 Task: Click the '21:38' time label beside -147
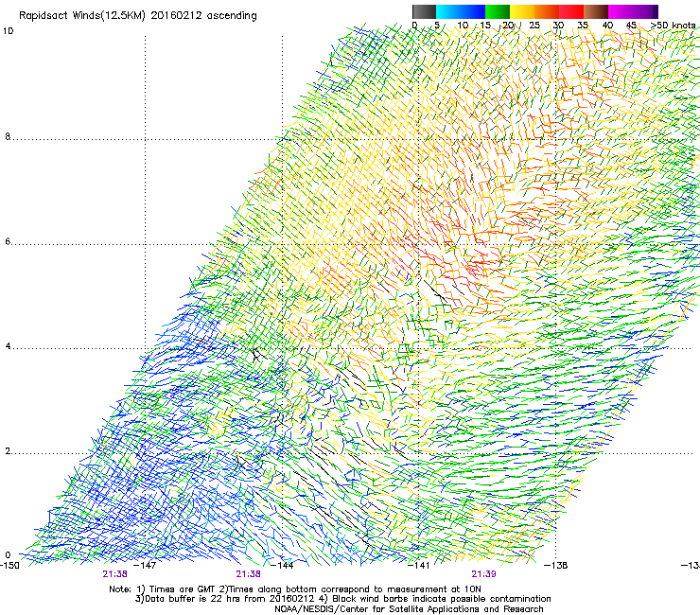(114, 574)
